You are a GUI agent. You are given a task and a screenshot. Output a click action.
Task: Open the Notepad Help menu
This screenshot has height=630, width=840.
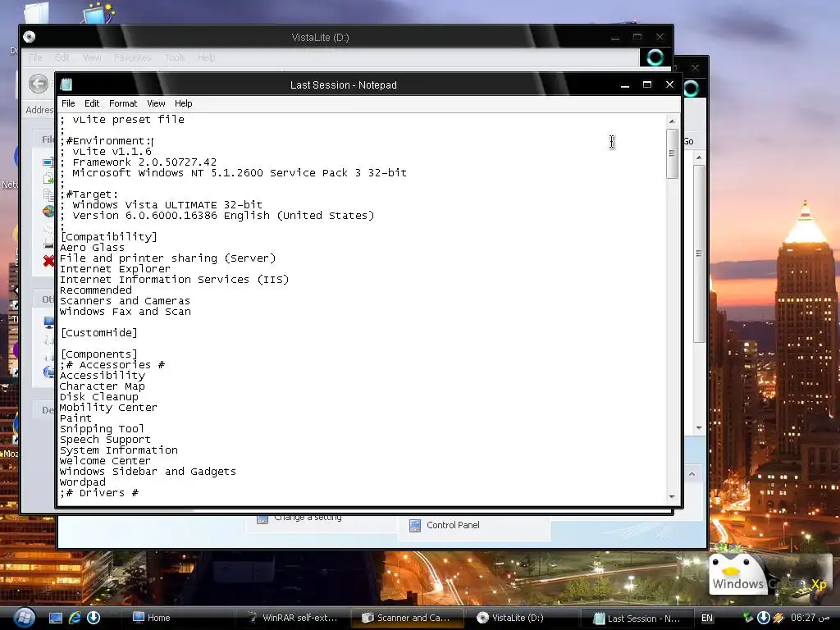183,103
